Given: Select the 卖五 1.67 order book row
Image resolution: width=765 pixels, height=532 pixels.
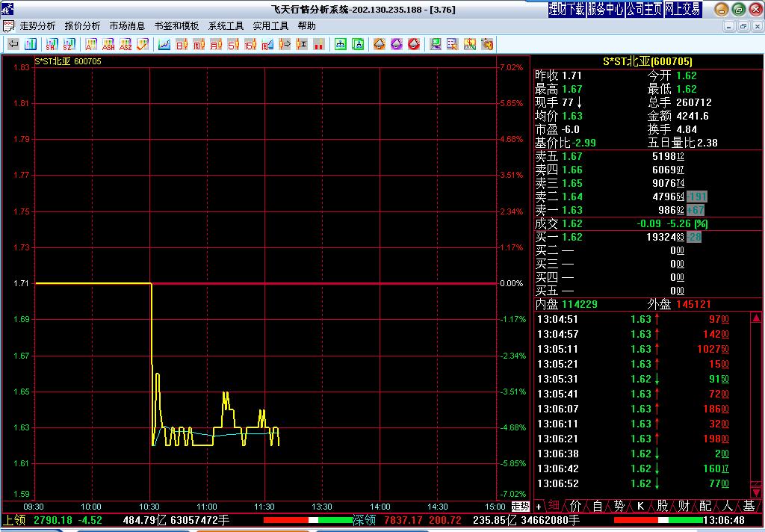Looking at the screenshot, I should (648, 157).
